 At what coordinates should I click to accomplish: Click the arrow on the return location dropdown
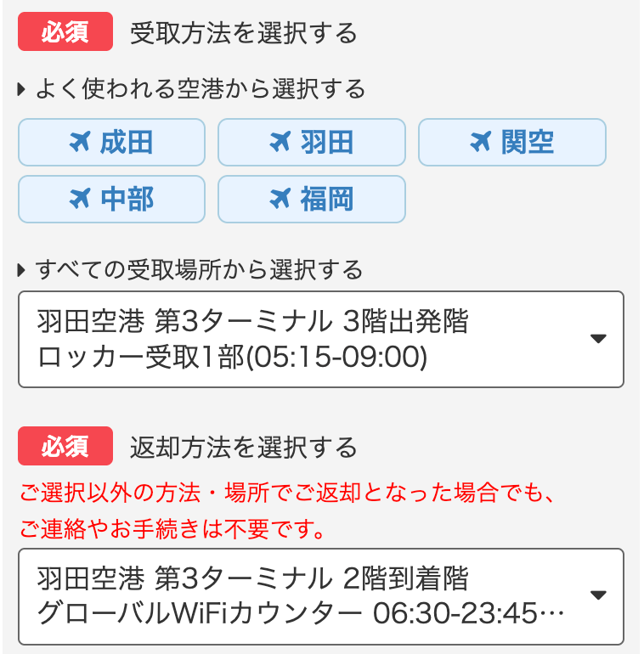pyautogui.click(x=598, y=595)
